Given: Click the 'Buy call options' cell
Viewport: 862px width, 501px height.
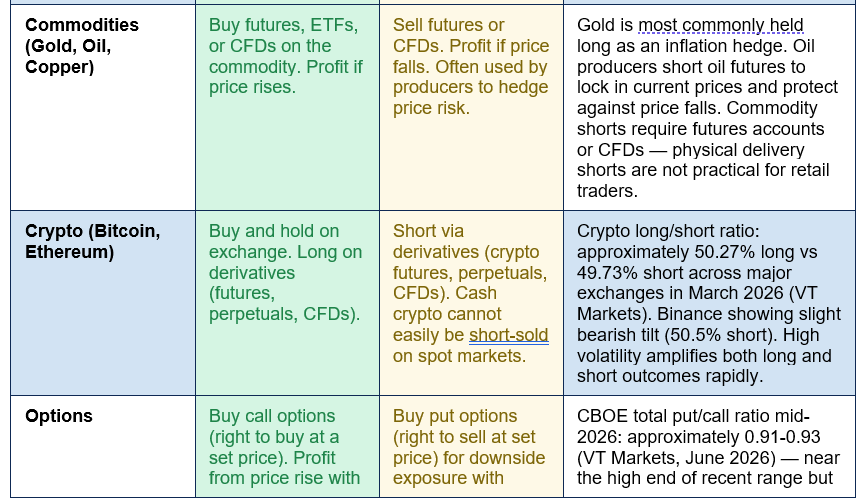Looking at the screenshot, I should 288,447.
